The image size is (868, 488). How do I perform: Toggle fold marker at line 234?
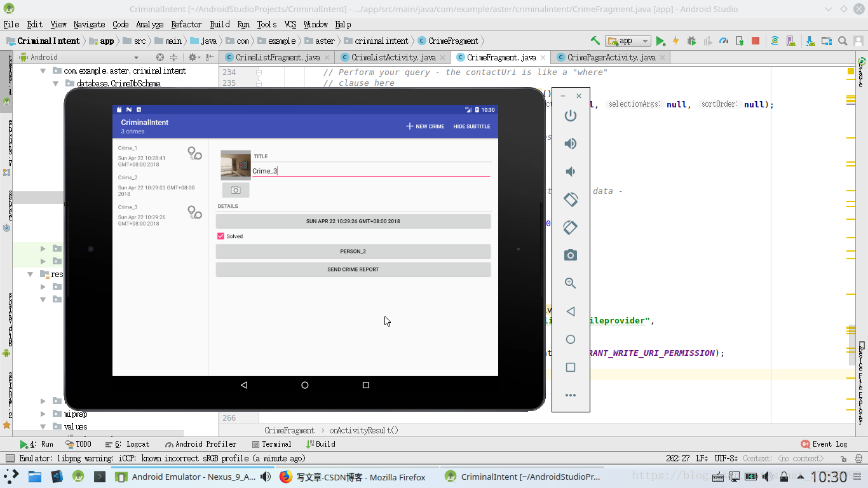259,72
